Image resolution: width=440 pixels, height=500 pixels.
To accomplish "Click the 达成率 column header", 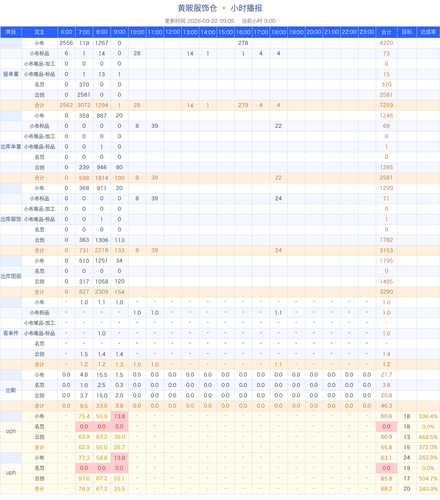I will pyautogui.click(x=428, y=32).
